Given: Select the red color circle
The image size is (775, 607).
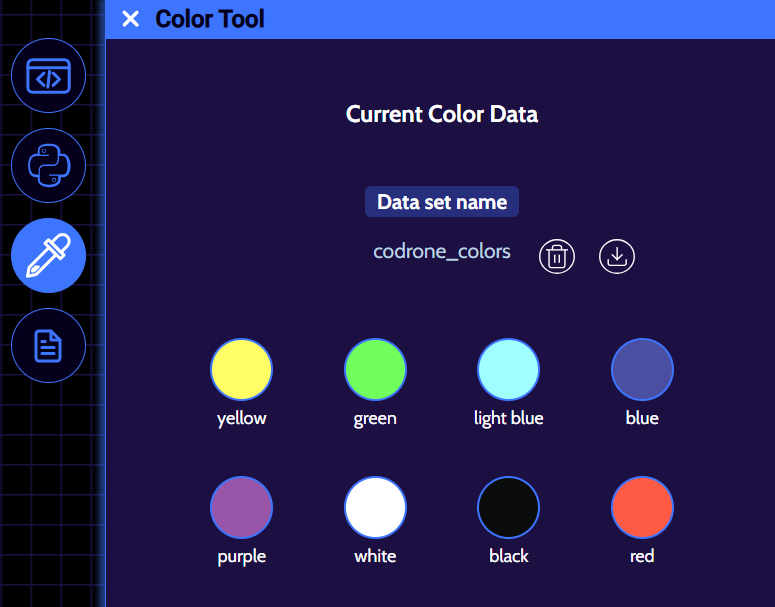Looking at the screenshot, I should pos(642,507).
